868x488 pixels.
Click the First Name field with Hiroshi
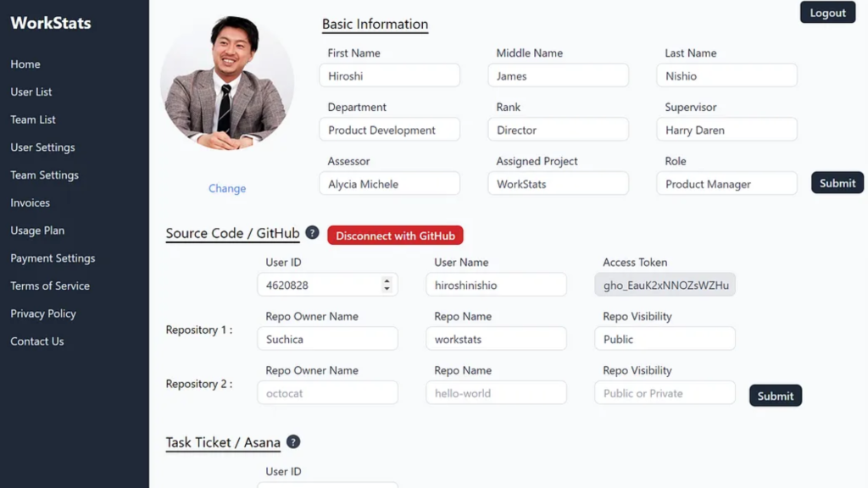pos(389,76)
